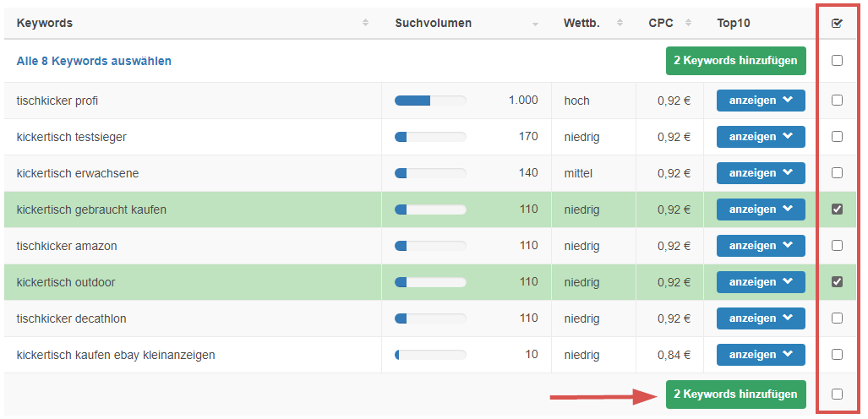The height and width of the screenshot is (419, 868).
Task: Click keyword text tischkicker amazon
Action: (67, 246)
